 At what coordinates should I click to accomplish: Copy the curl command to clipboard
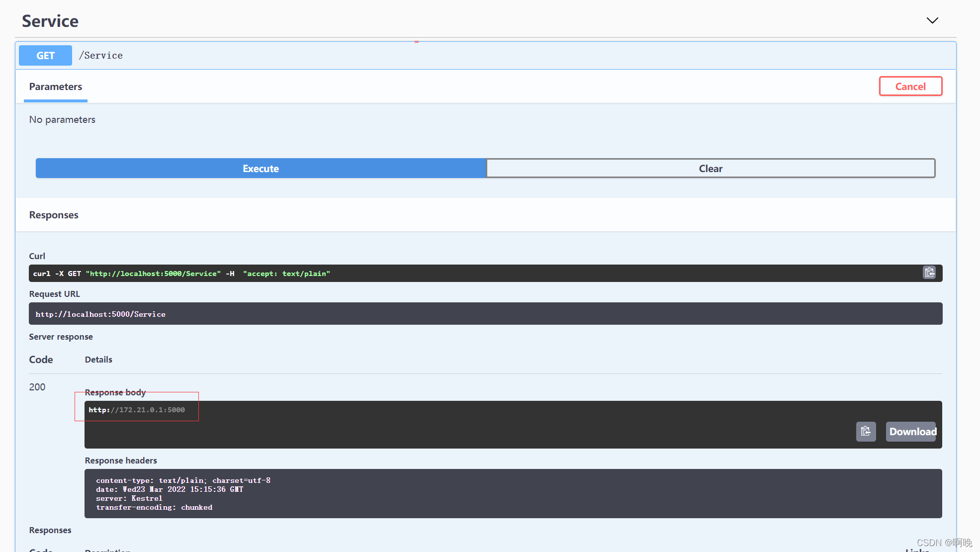pos(929,273)
